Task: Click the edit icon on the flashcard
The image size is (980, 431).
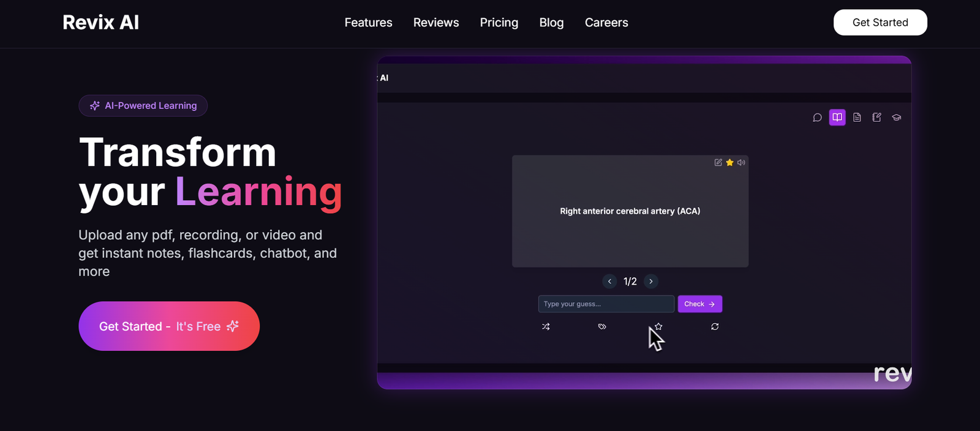Action: point(718,162)
